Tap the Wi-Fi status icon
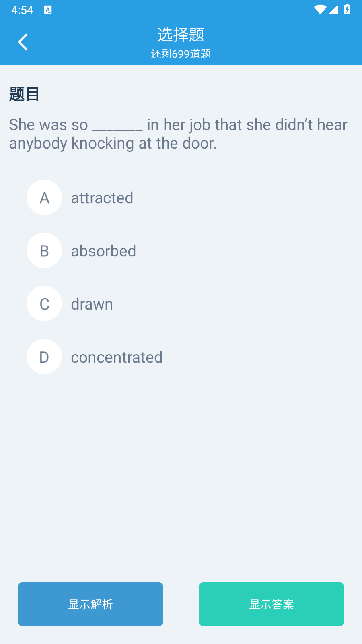This screenshot has width=362, height=644. 320,10
